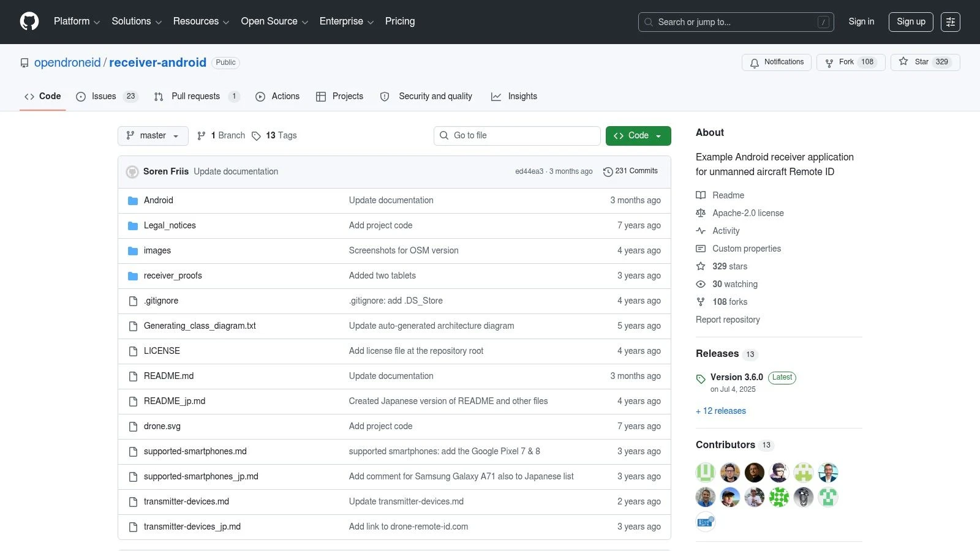The image size is (980, 551).
Task: Open the Projects tab
Action: (340, 97)
